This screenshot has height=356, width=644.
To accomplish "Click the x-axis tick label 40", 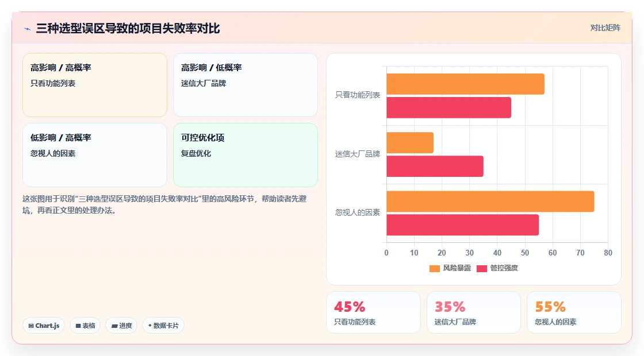I will click(x=497, y=253).
